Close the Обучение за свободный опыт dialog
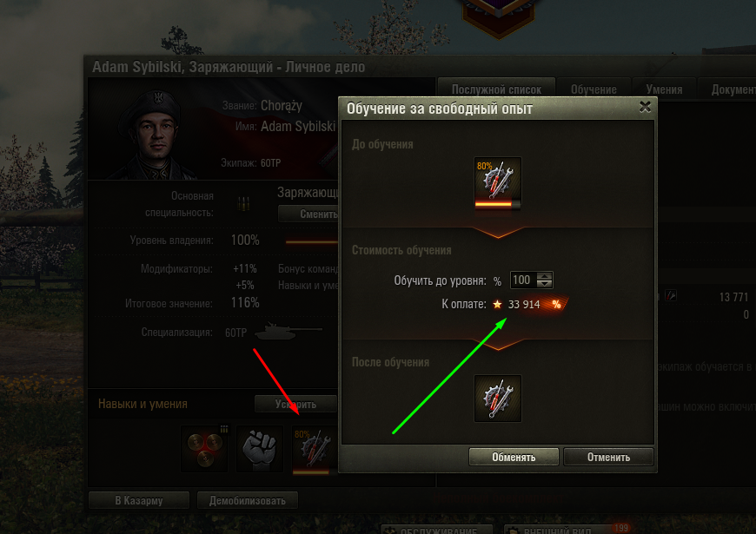The height and width of the screenshot is (534, 756). 645,107
